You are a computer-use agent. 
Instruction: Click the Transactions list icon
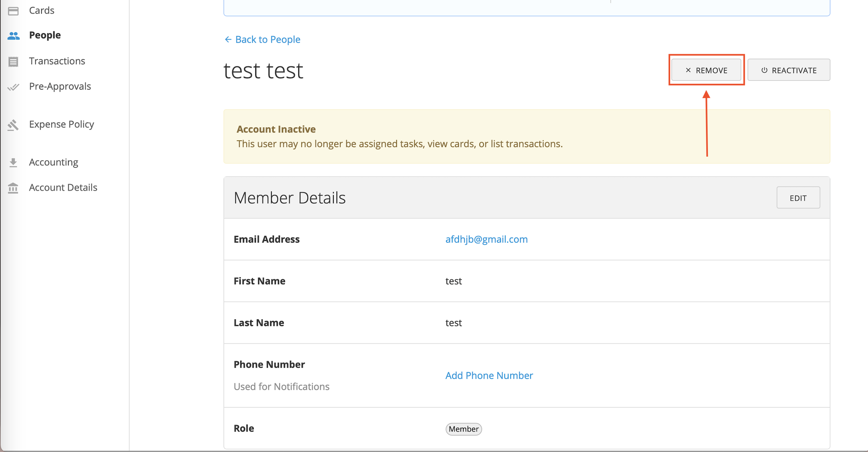pos(13,62)
